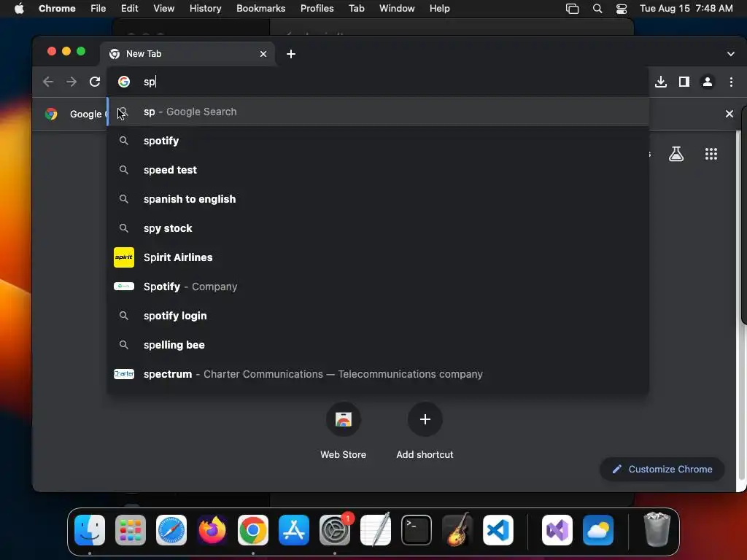Open the Google apps grid icon

[711, 154]
